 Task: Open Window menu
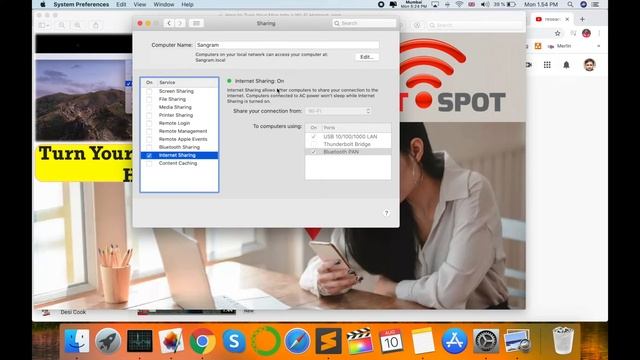point(164,4)
